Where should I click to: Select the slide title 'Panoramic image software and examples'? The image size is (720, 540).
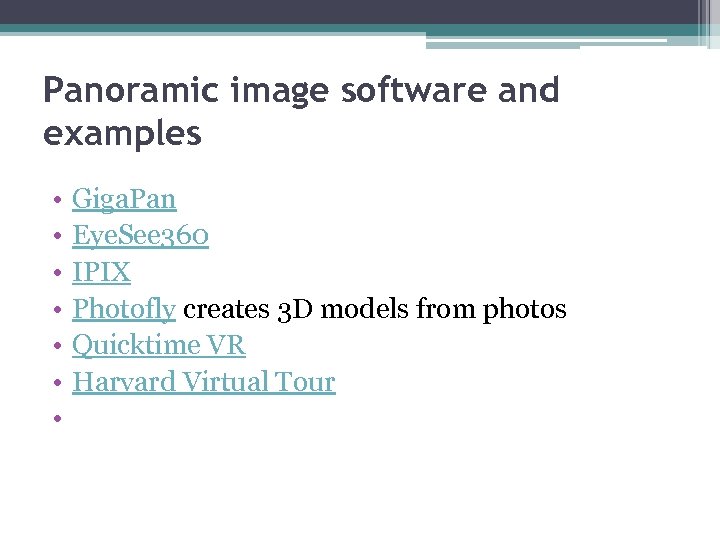301,111
